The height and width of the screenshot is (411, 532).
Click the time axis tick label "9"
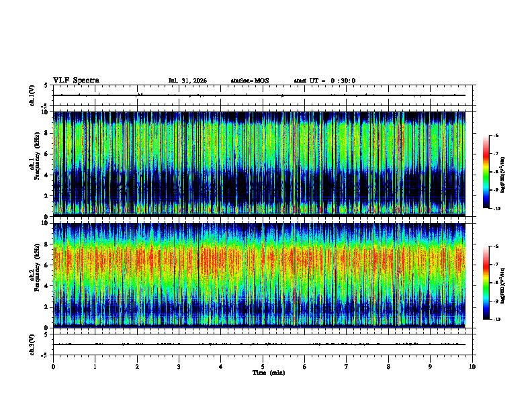coord(430,367)
